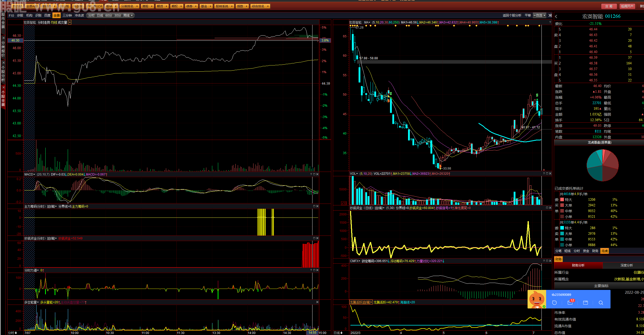Click the window icon in blue chat widget

point(586,303)
